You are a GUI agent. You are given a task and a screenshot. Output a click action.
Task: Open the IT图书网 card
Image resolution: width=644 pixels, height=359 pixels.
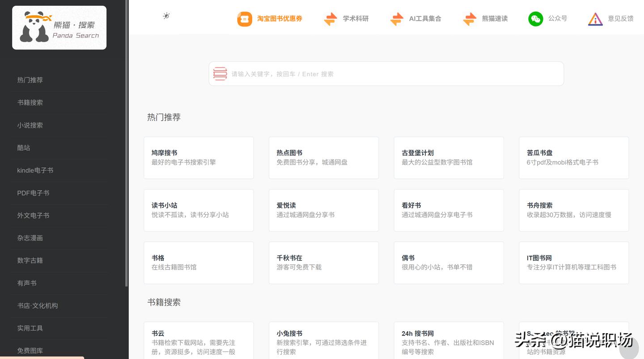click(x=574, y=262)
